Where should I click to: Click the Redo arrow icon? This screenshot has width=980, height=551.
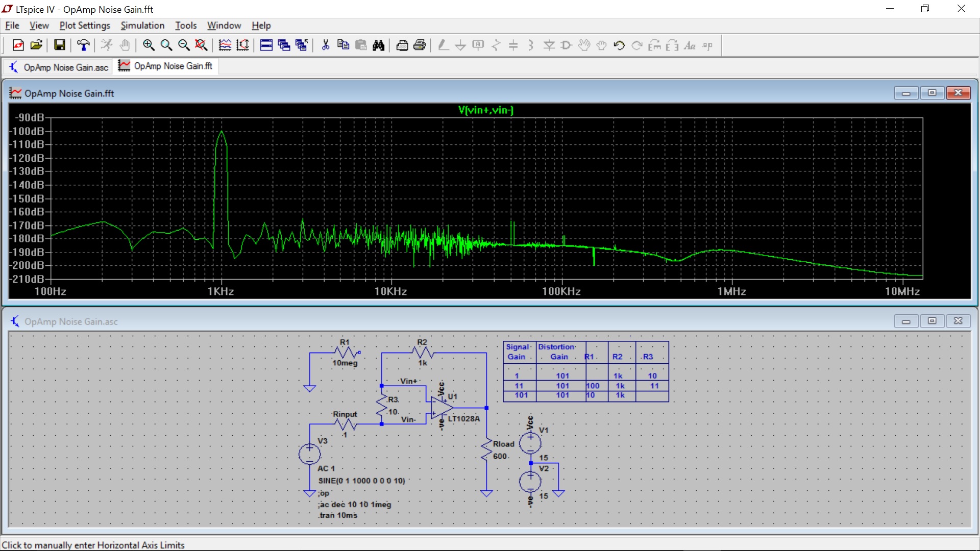637,45
